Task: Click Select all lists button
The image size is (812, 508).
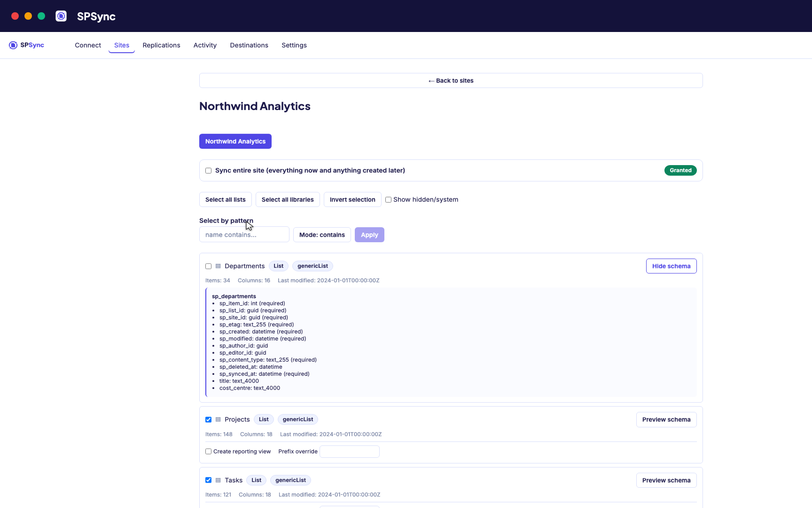Action: pyautogui.click(x=226, y=199)
